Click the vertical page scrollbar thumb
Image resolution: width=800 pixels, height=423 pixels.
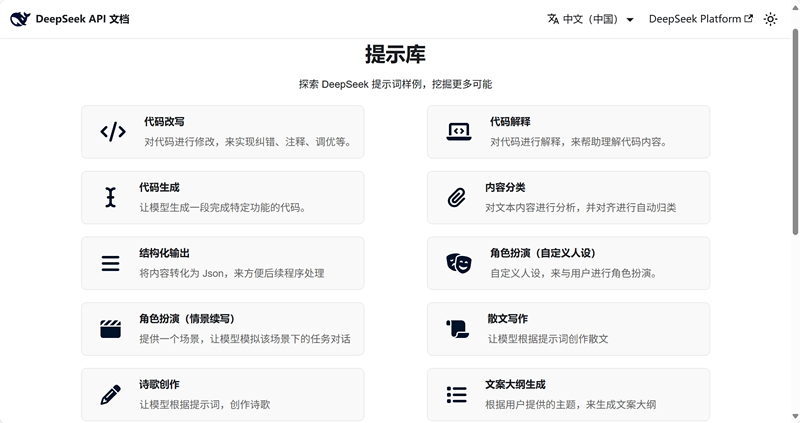pyautogui.click(x=795, y=132)
